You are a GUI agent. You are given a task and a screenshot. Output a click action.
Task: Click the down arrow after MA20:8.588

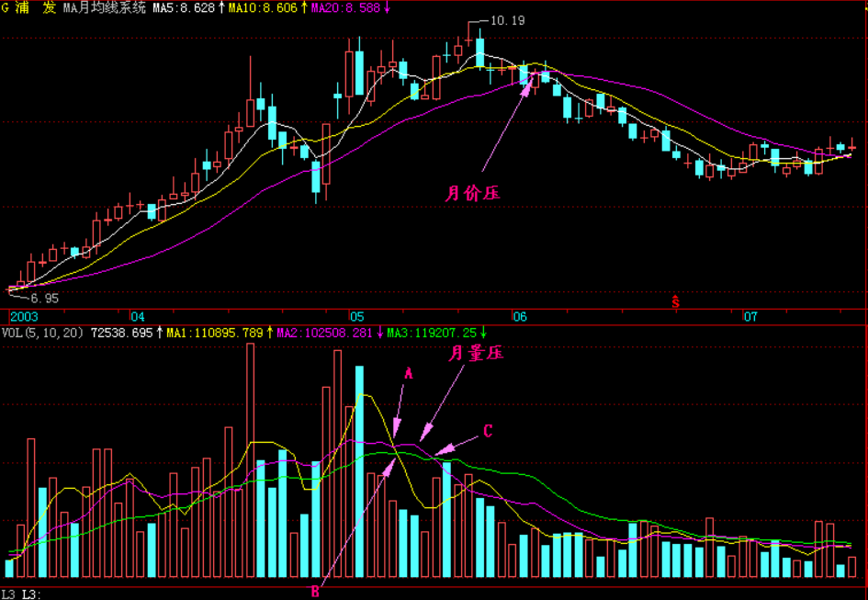coord(387,7)
